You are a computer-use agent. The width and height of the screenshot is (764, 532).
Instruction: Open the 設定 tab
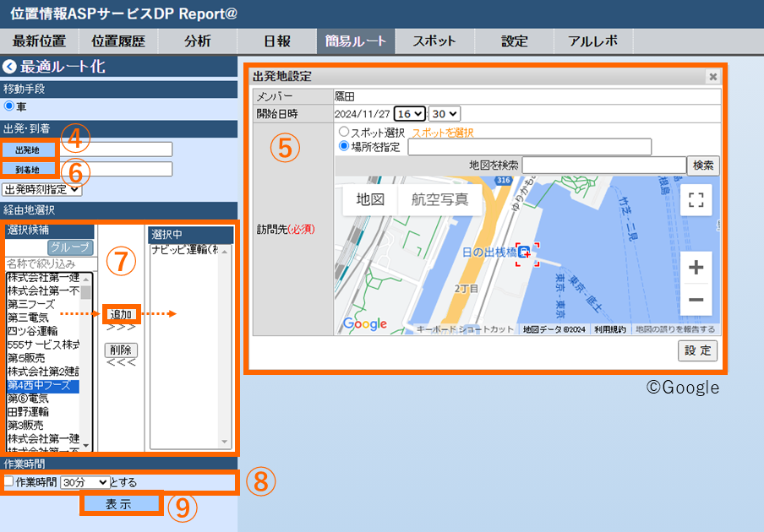coord(514,41)
